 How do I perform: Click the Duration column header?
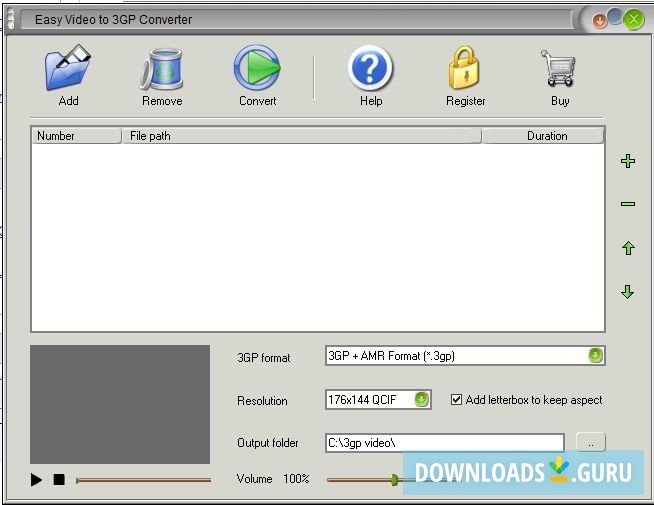tap(543, 136)
